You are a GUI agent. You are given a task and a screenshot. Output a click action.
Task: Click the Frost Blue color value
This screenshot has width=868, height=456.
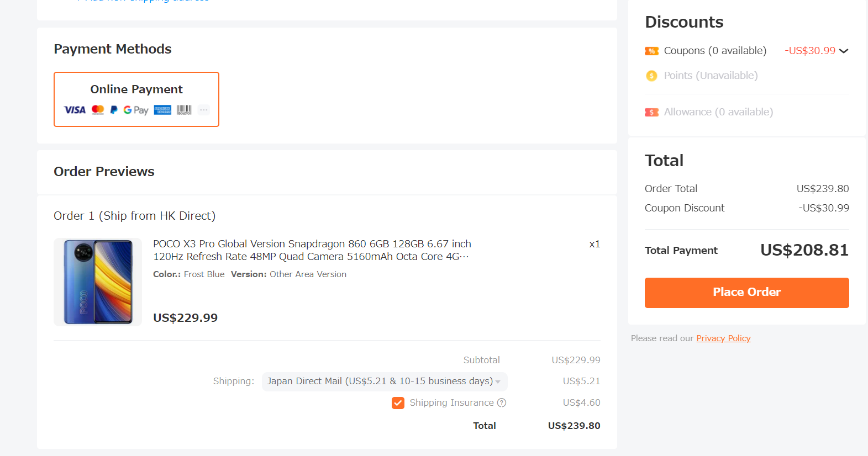(204, 274)
